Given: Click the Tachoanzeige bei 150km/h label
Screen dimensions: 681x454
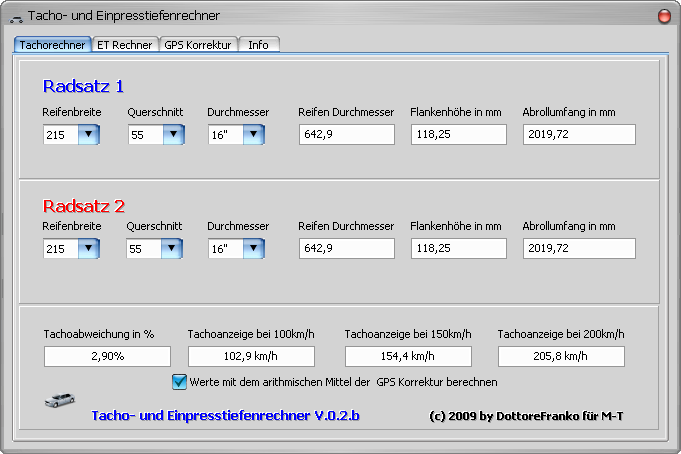Looking at the screenshot, I should (408, 334).
